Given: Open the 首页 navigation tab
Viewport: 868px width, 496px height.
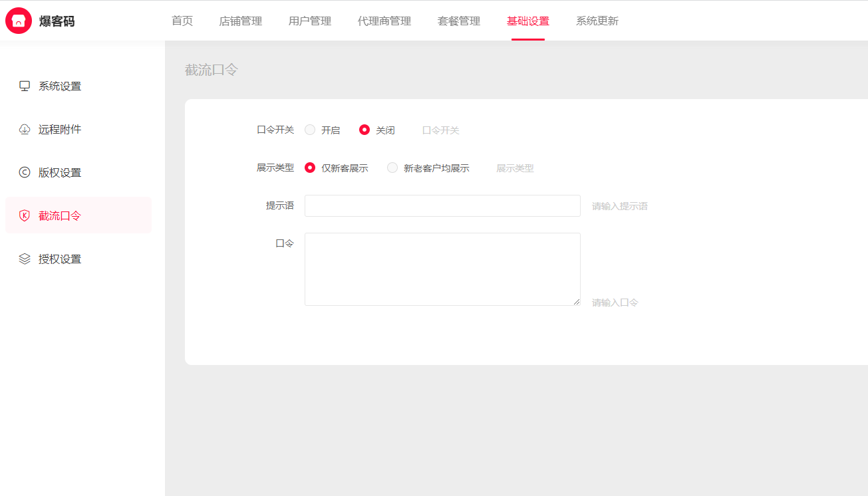Looking at the screenshot, I should (x=182, y=21).
